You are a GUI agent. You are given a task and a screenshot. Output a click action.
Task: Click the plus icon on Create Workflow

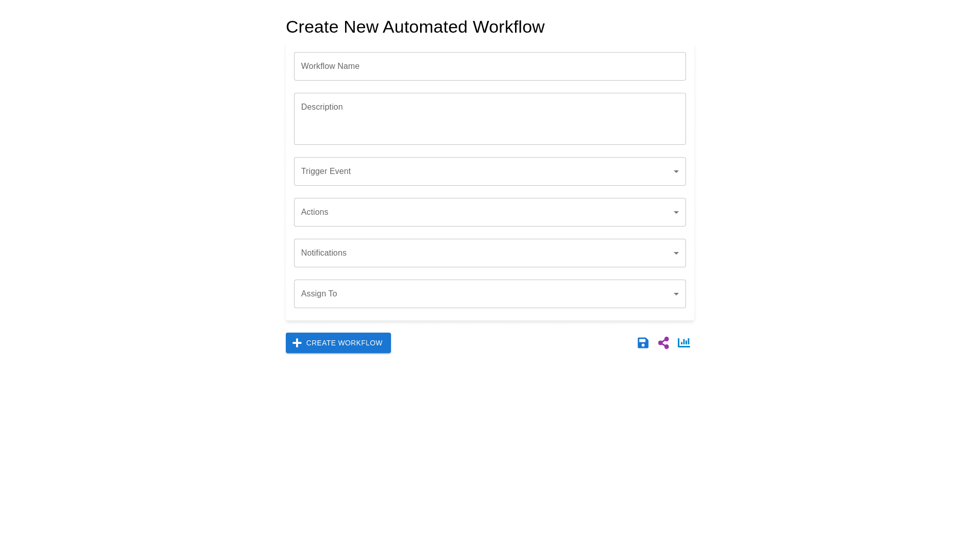point(297,343)
